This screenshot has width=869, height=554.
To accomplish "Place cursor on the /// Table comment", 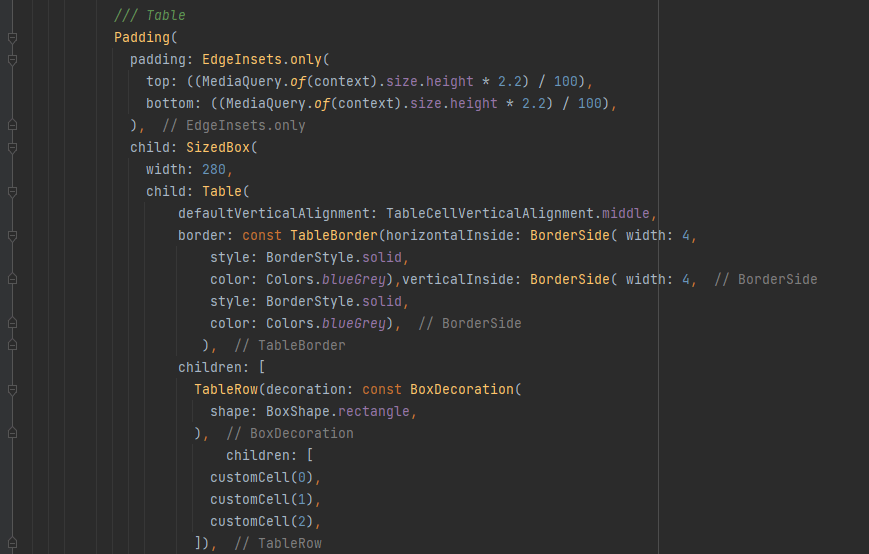I will click(x=150, y=16).
